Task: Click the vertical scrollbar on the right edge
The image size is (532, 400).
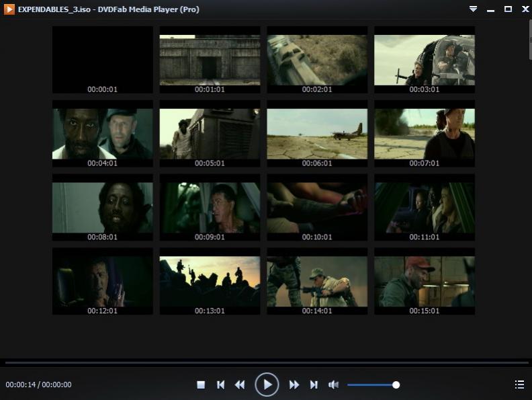Action: coord(530,40)
